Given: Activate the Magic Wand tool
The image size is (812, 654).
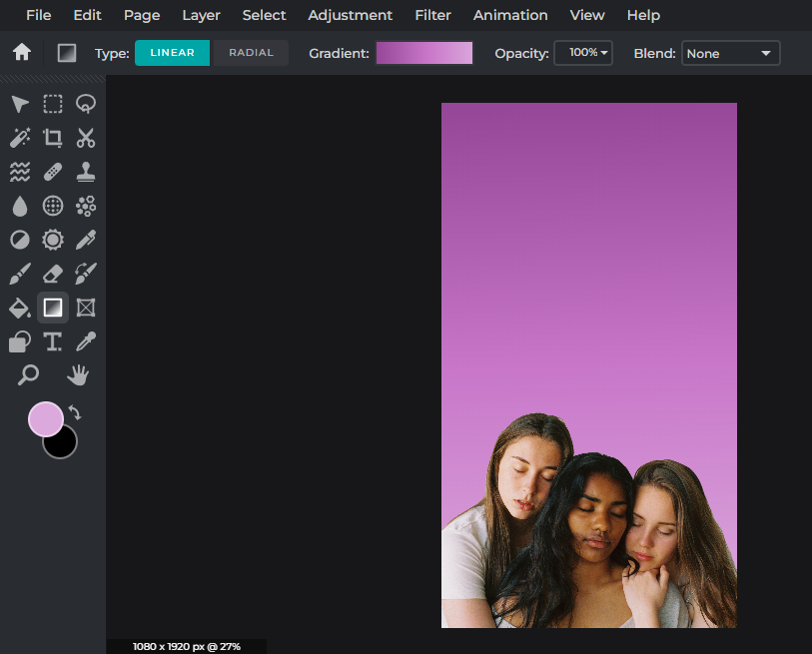Looking at the screenshot, I should click(19, 138).
